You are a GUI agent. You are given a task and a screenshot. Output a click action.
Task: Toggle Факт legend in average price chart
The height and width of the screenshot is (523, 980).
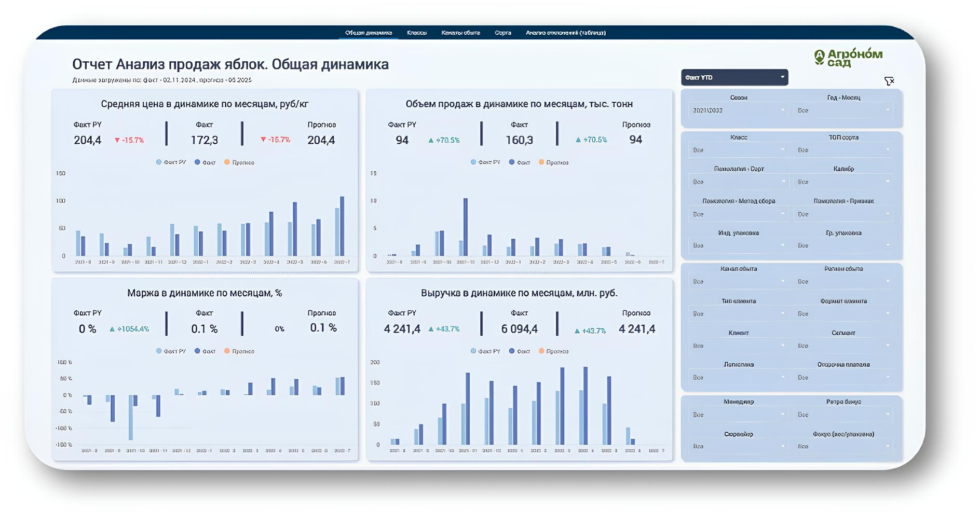click(205, 162)
